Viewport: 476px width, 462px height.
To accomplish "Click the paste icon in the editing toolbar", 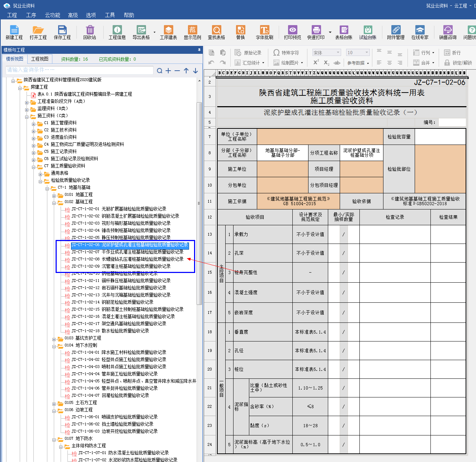I will tap(223, 53).
